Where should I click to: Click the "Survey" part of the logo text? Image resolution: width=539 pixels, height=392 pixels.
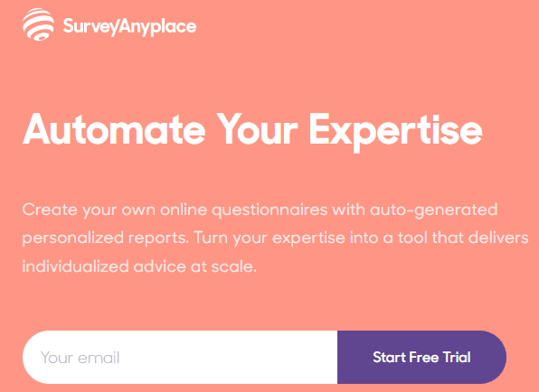click(90, 27)
